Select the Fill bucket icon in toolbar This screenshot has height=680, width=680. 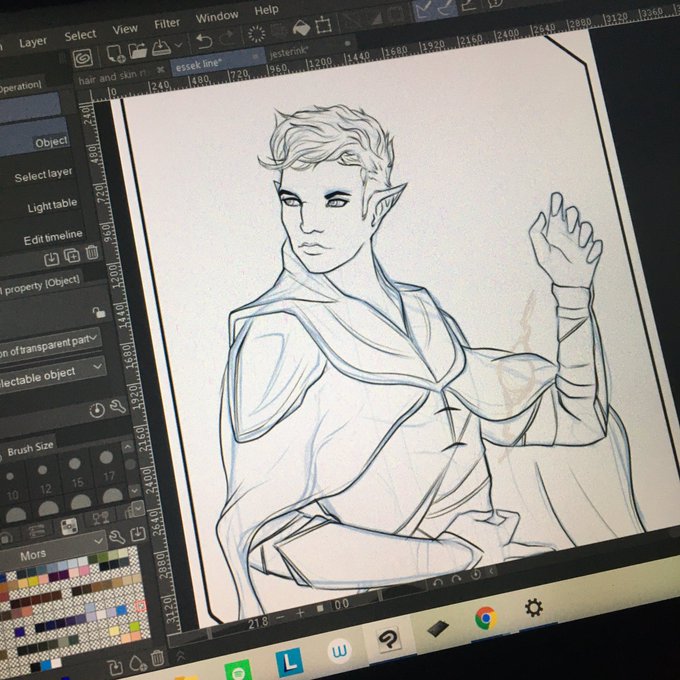[301, 28]
